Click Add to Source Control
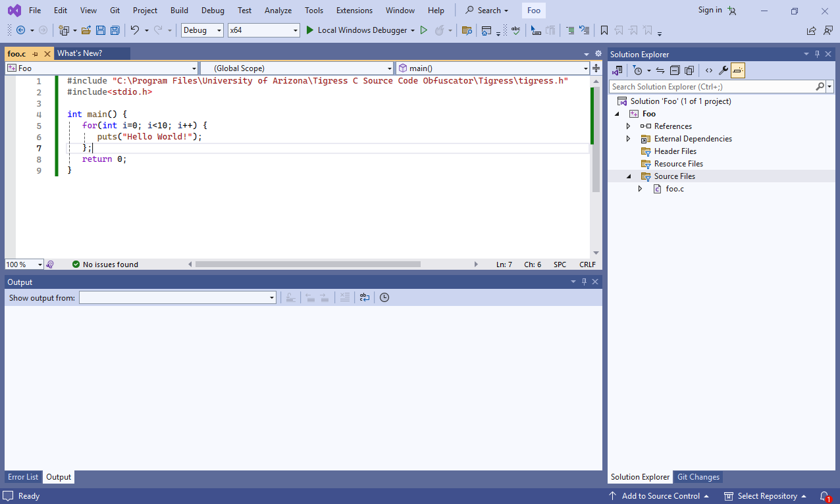The width and height of the screenshot is (840, 504). (660, 496)
